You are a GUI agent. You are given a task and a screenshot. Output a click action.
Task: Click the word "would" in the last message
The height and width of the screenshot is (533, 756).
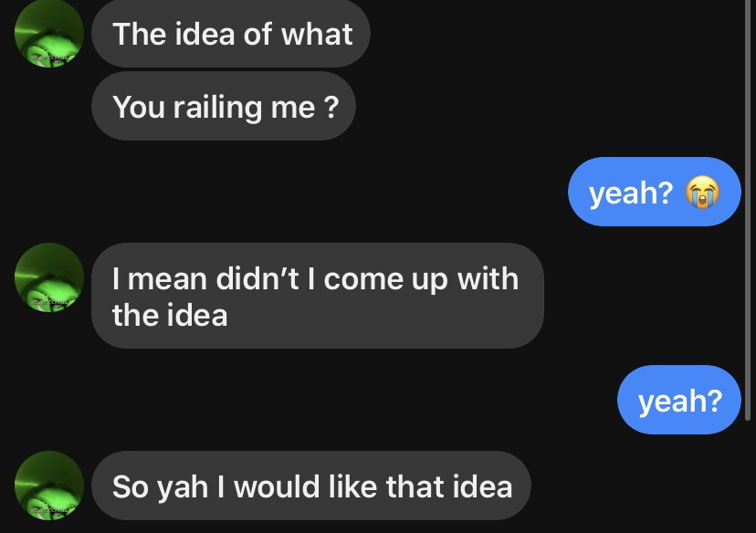coord(277,486)
